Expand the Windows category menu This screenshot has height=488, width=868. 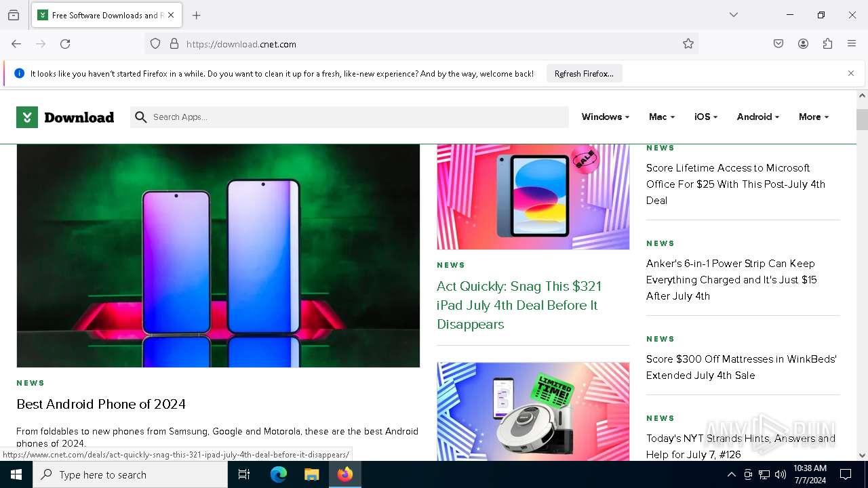tap(605, 117)
